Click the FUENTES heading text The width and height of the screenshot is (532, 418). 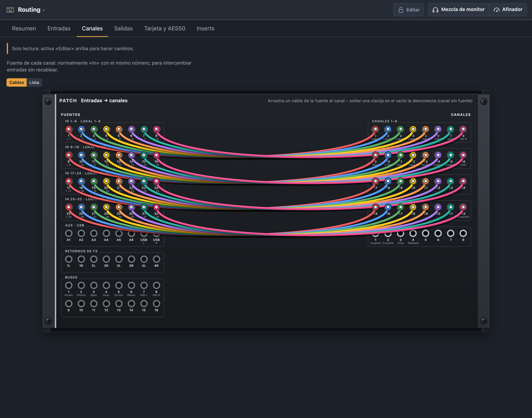70,115
